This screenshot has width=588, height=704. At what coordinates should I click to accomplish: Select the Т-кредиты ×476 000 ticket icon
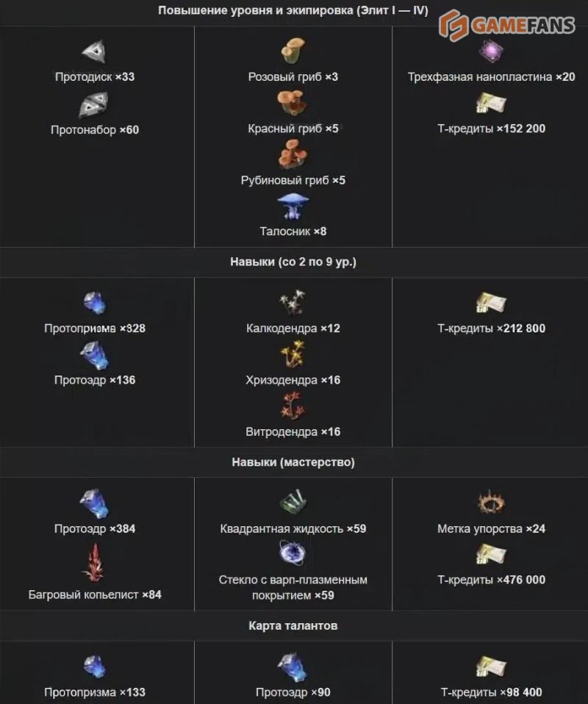click(491, 554)
